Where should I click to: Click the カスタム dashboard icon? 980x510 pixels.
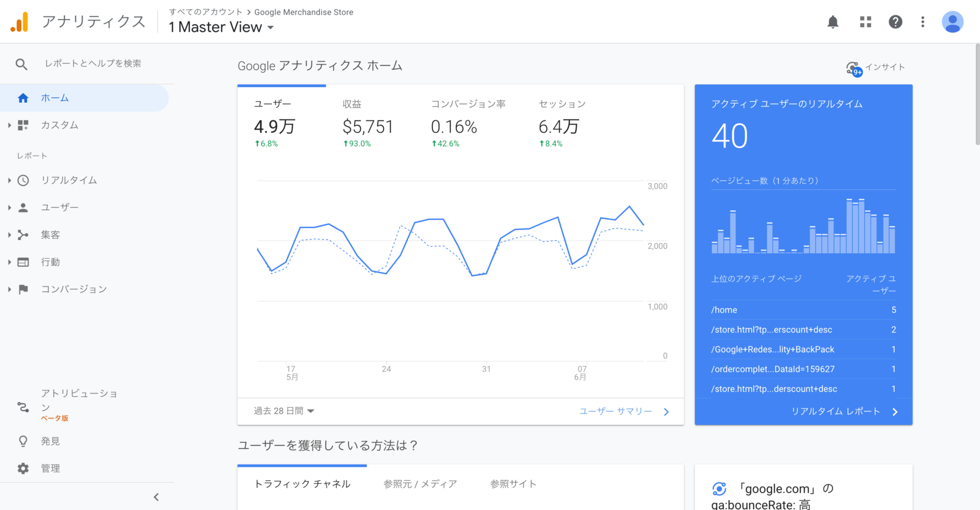pyautogui.click(x=23, y=125)
